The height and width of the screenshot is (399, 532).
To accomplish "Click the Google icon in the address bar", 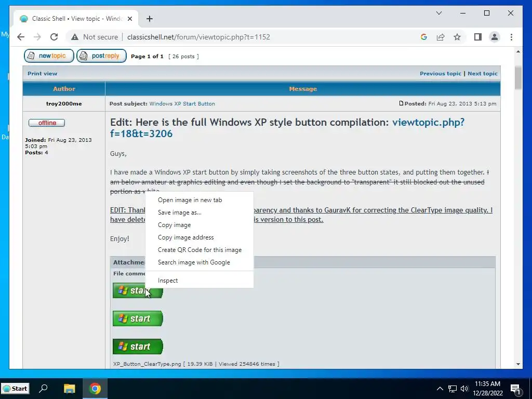I will (424, 37).
